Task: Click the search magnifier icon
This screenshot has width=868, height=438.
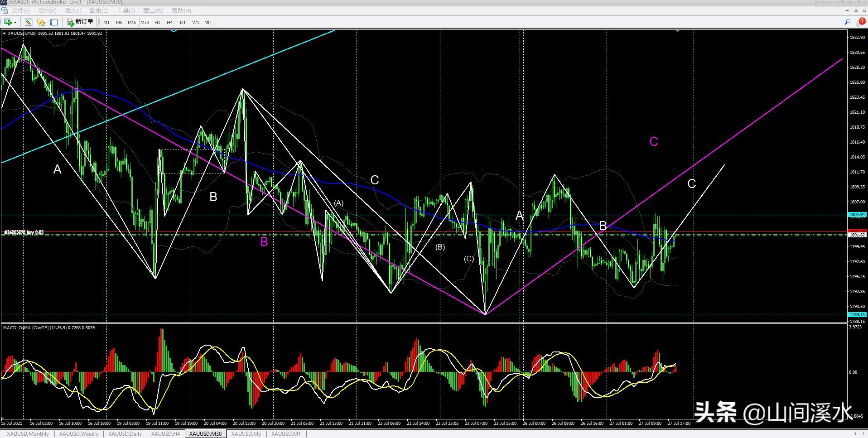Action: pos(847,22)
